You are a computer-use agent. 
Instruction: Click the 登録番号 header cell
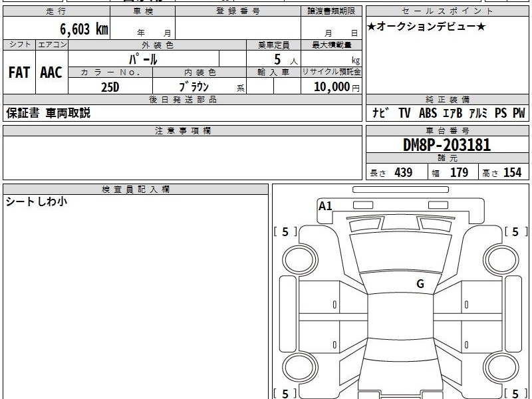(x=238, y=11)
